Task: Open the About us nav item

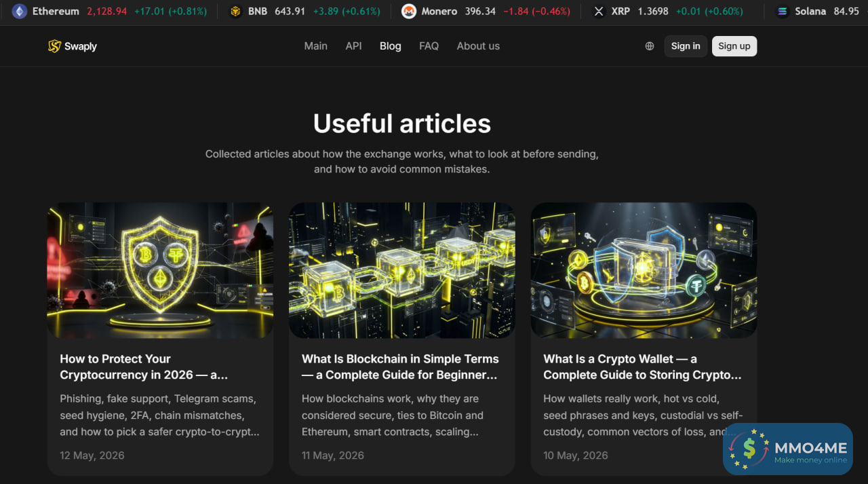Action: click(478, 46)
